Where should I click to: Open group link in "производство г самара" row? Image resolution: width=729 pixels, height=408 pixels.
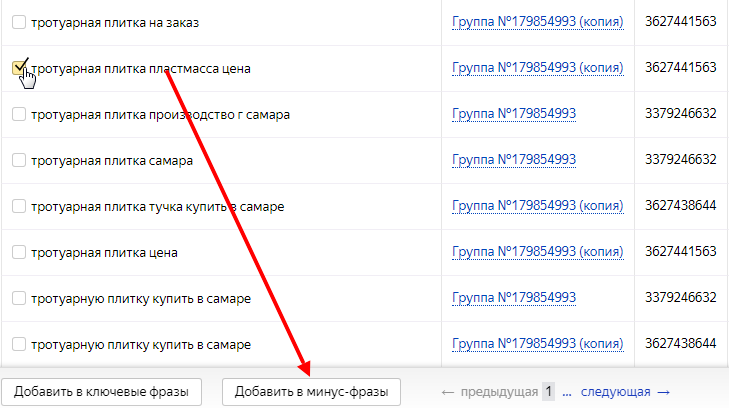point(514,114)
